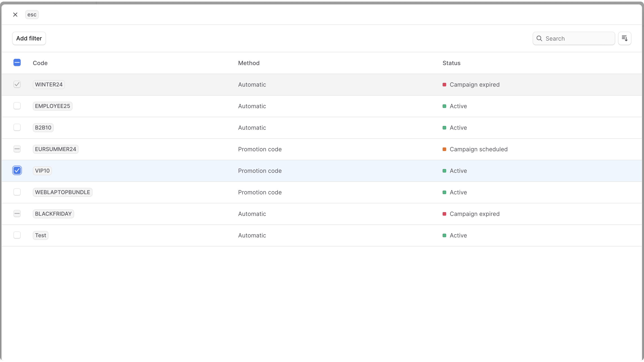Click the Code column header
The width and height of the screenshot is (644, 362).
[40, 63]
